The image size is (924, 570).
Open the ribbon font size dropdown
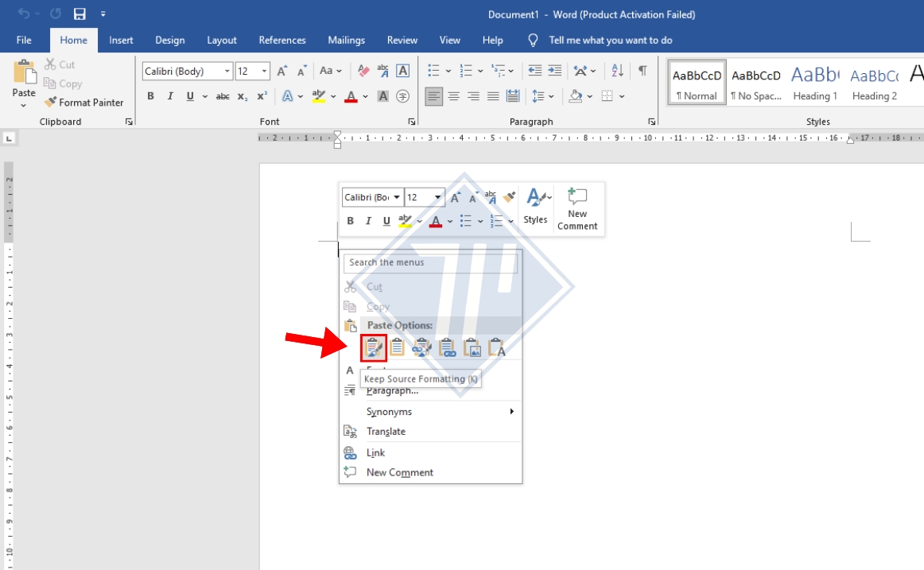tap(264, 72)
